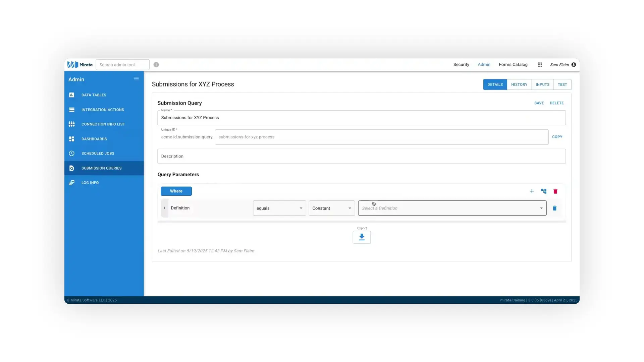This screenshot has height=362, width=644.
Task: Open the apps grid launcher icon
Action: (540, 64)
